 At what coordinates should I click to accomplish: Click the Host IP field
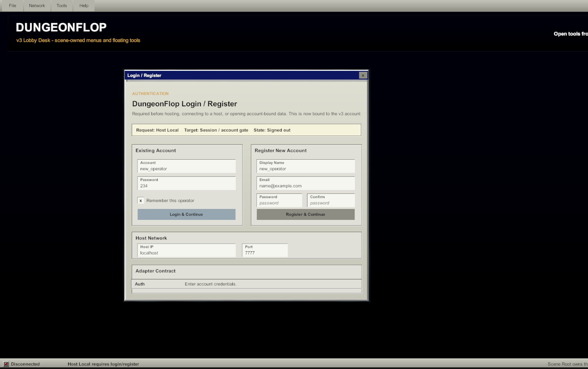pyautogui.click(x=187, y=250)
